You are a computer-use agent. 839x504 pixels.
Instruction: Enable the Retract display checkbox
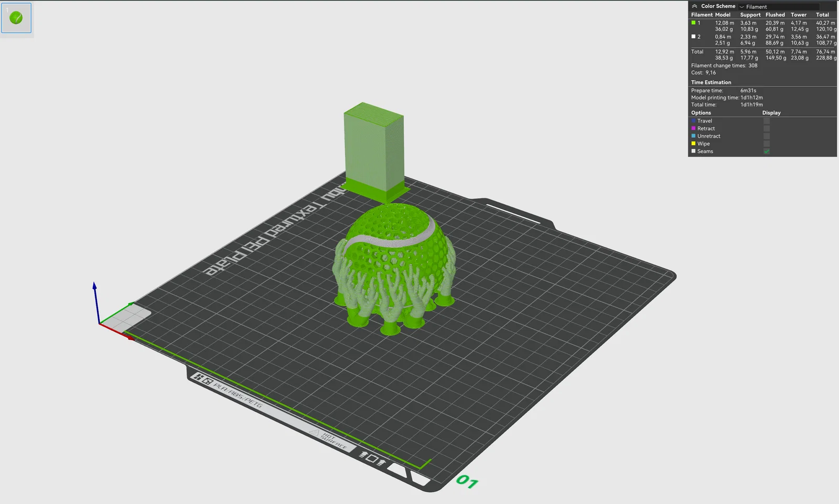coord(767,128)
